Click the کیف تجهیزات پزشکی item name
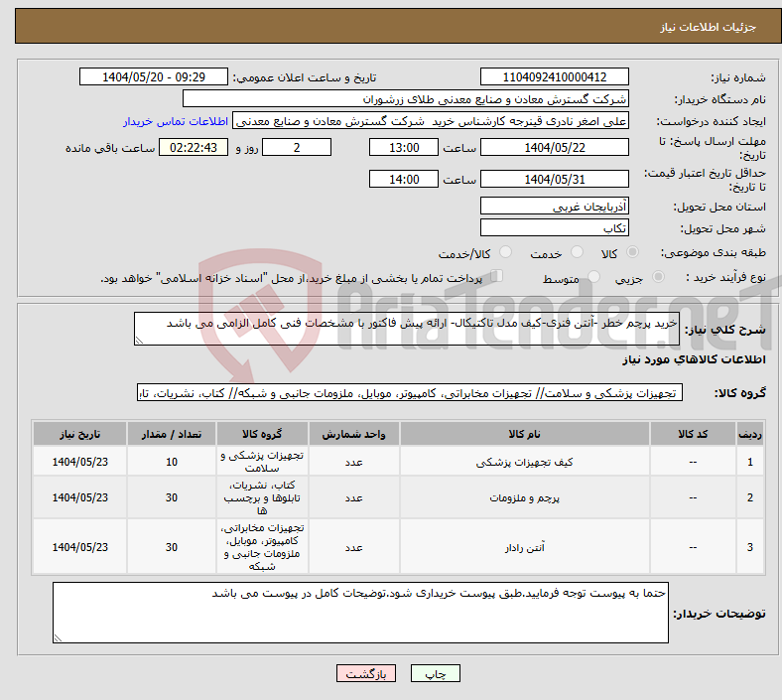This screenshot has width=782, height=700. pyautogui.click(x=524, y=462)
